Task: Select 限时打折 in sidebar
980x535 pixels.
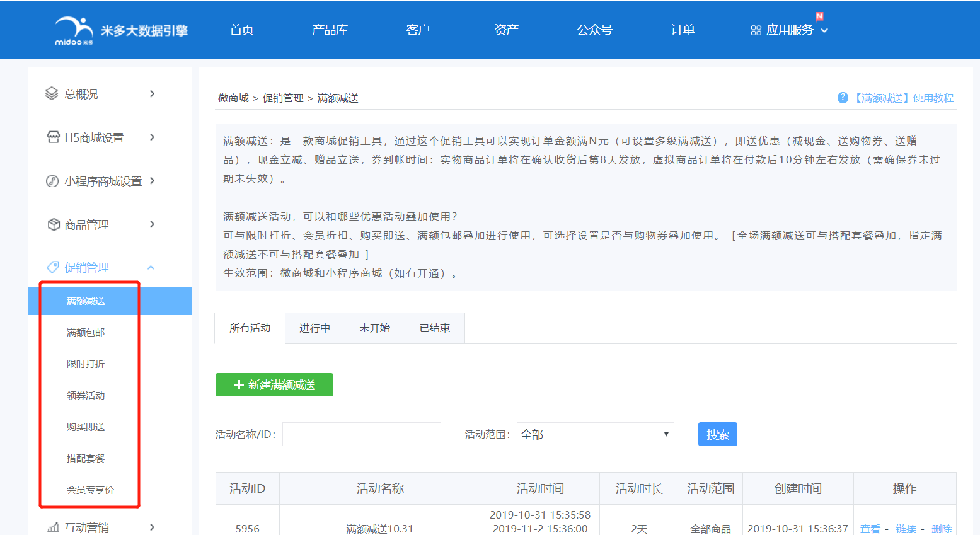Action: click(x=86, y=364)
